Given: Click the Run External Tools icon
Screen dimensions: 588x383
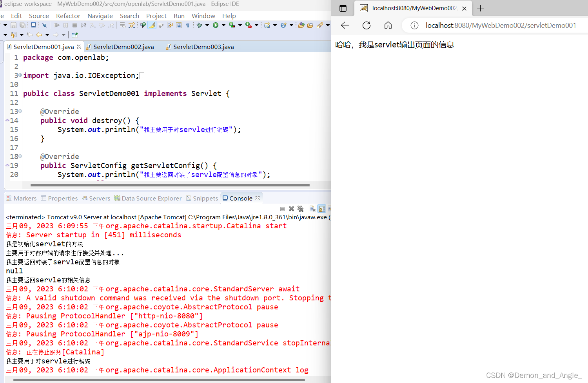Looking at the screenshot, I should (249, 25).
